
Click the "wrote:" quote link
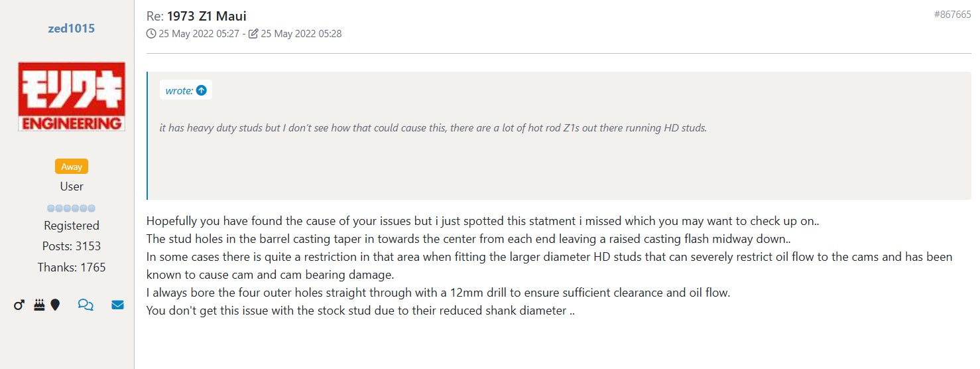pyautogui.click(x=179, y=90)
